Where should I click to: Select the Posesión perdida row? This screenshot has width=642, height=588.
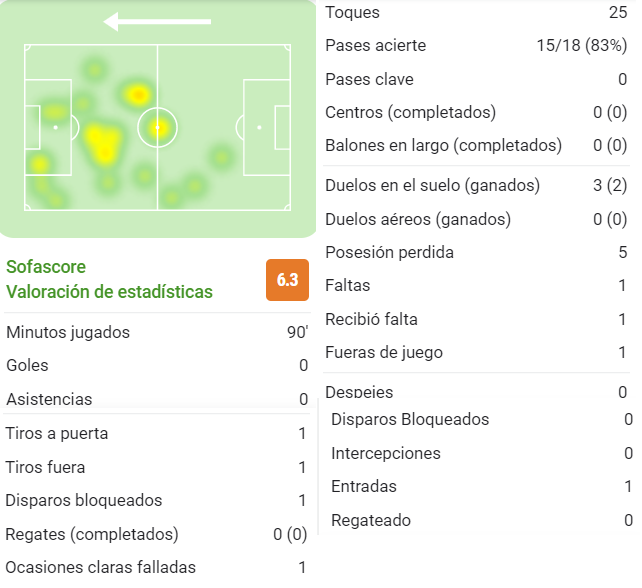(476, 252)
